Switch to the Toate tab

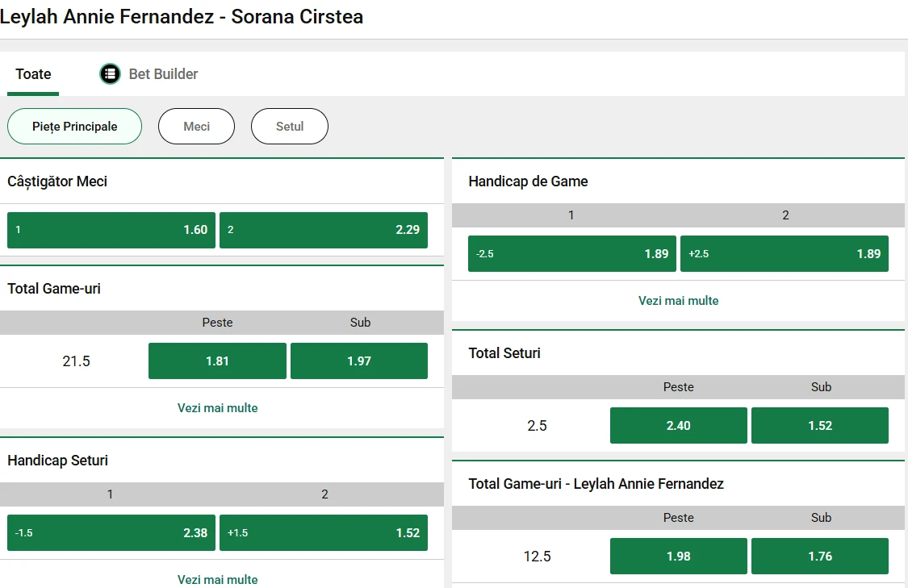click(33, 74)
